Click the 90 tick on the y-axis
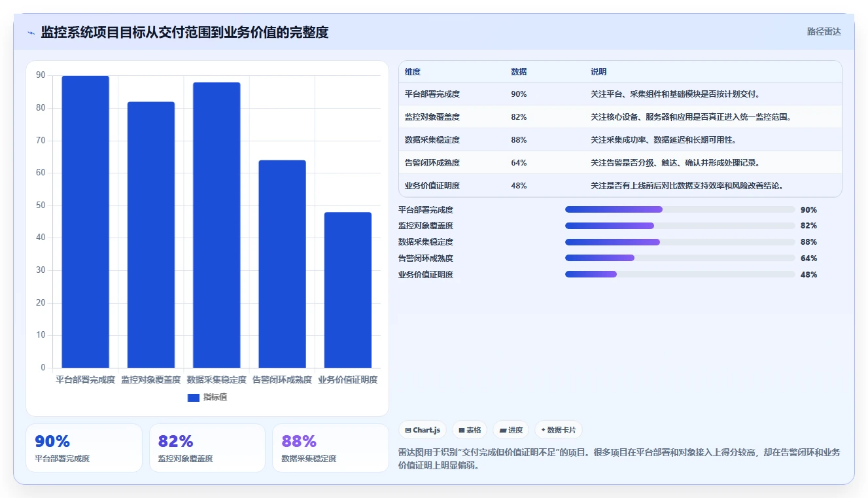This screenshot has height=498, width=868. pos(41,76)
